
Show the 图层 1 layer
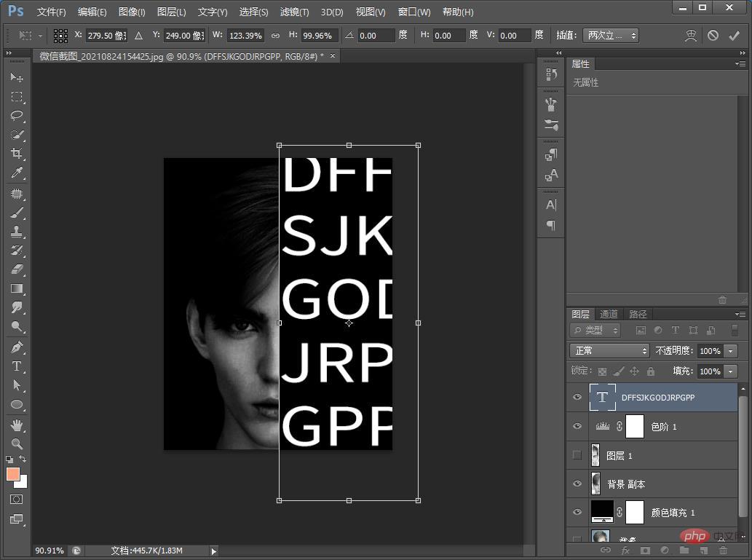(x=577, y=455)
